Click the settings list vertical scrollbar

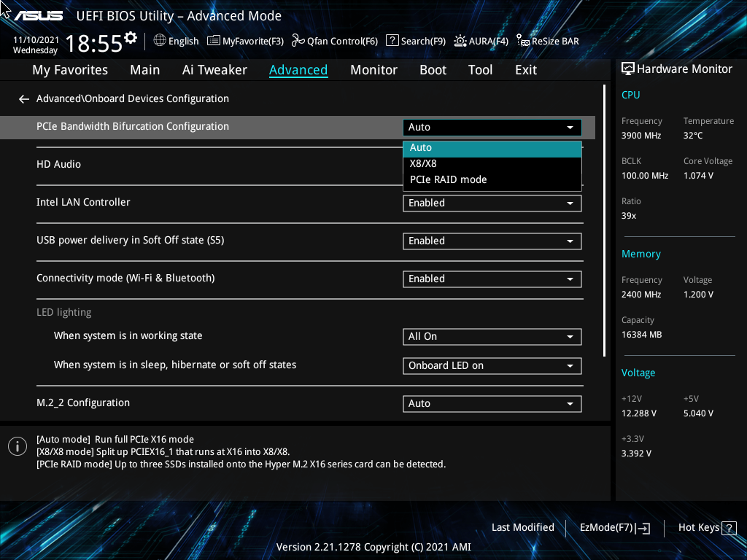pos(604,220)
